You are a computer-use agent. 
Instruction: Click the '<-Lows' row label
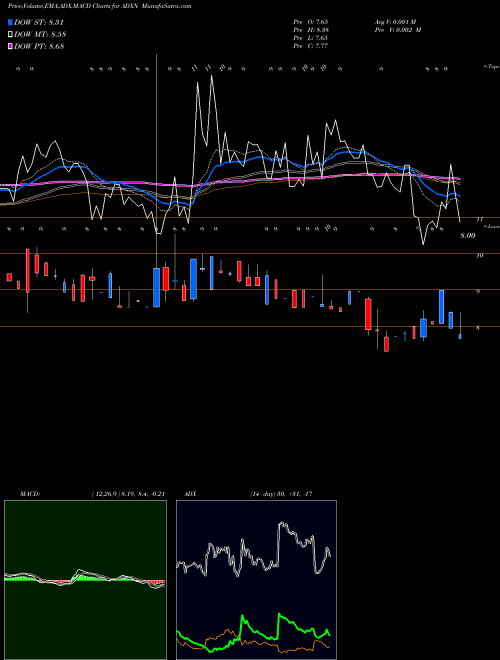pos(492,226)
